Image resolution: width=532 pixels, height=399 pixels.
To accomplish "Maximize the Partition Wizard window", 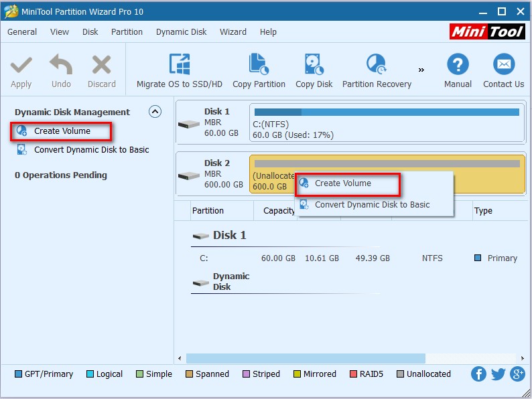I will (x=502, y=11).
